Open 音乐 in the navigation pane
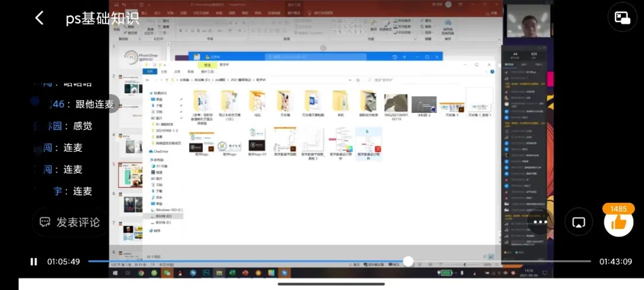Viewport: 644px width, 290px height. (156, 197)
